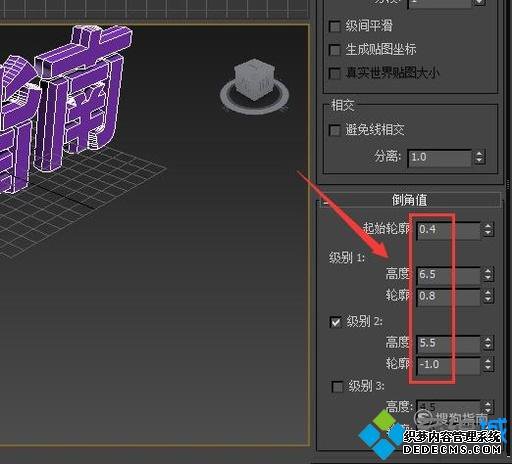Uncheck the 级别 2 checkbox
The width and height of the screenshot is (512, 464).
(335, 322)
